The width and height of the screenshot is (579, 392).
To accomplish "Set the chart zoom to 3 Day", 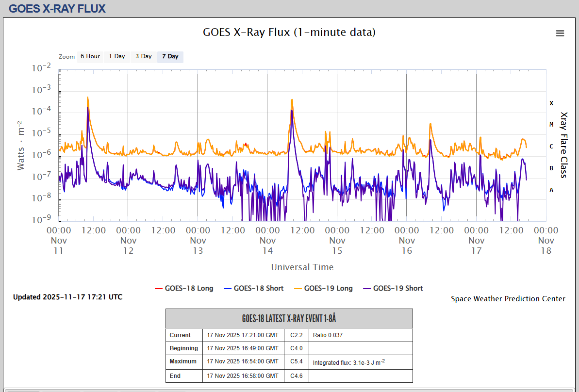I will [143, 56].
